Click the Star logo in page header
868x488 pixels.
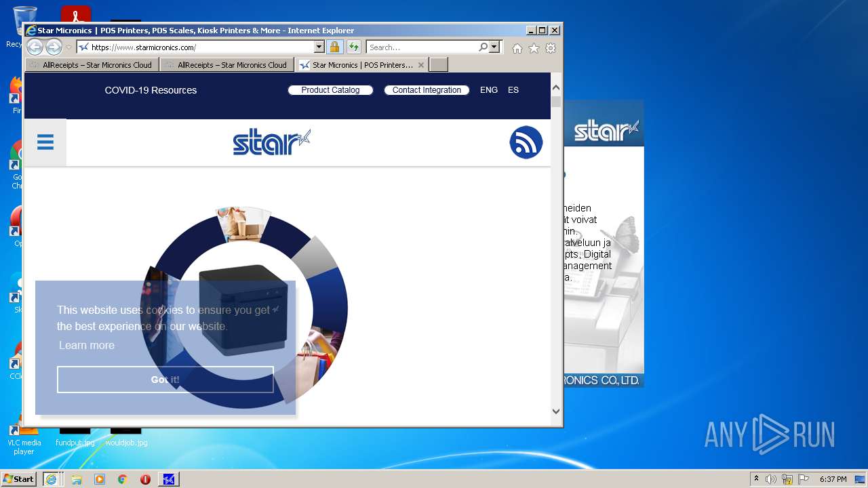[x=271, y=142]
